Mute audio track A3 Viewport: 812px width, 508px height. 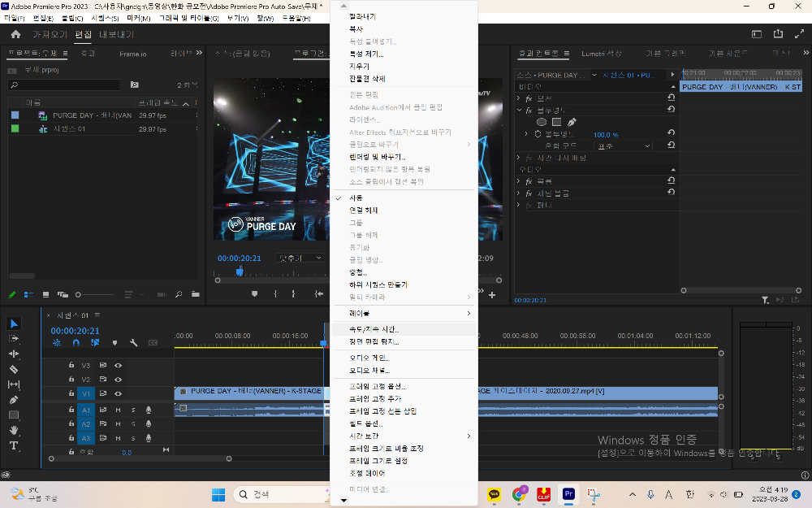pyautogui.click(x=118, y=439)
